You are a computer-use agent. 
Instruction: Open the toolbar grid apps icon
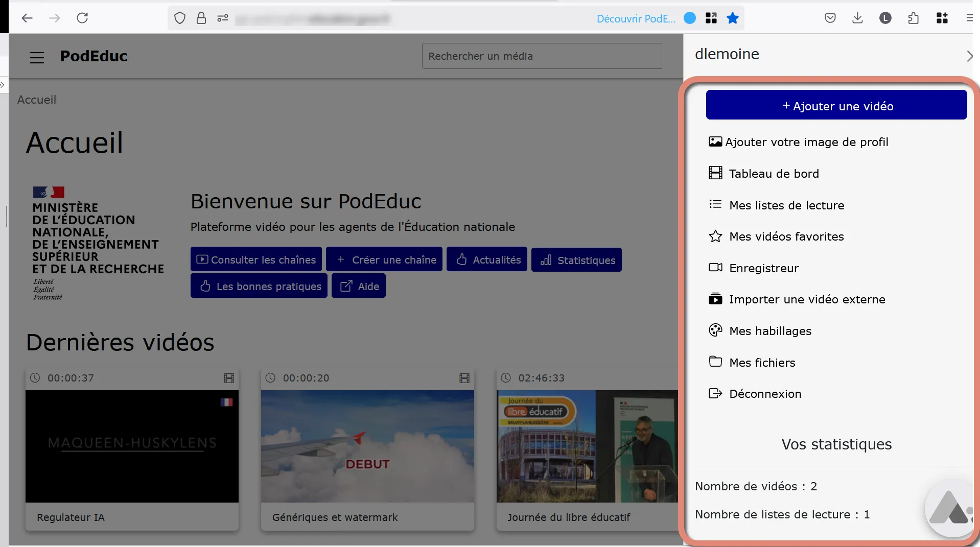[942, 18]
